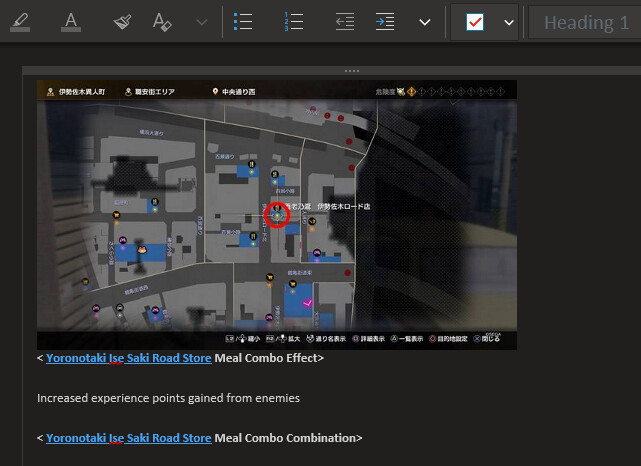Open the paragraph alignment dropdown arrow

tap(425, 22)
